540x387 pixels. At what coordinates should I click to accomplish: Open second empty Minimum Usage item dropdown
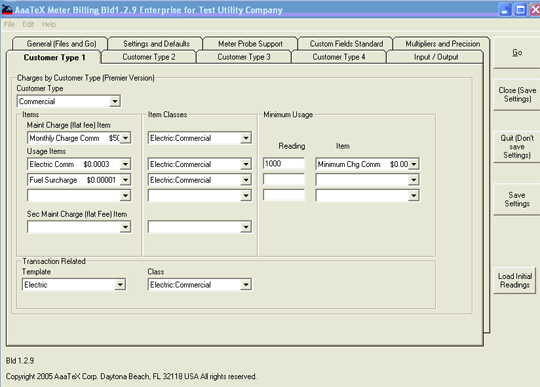click(414, 180)
